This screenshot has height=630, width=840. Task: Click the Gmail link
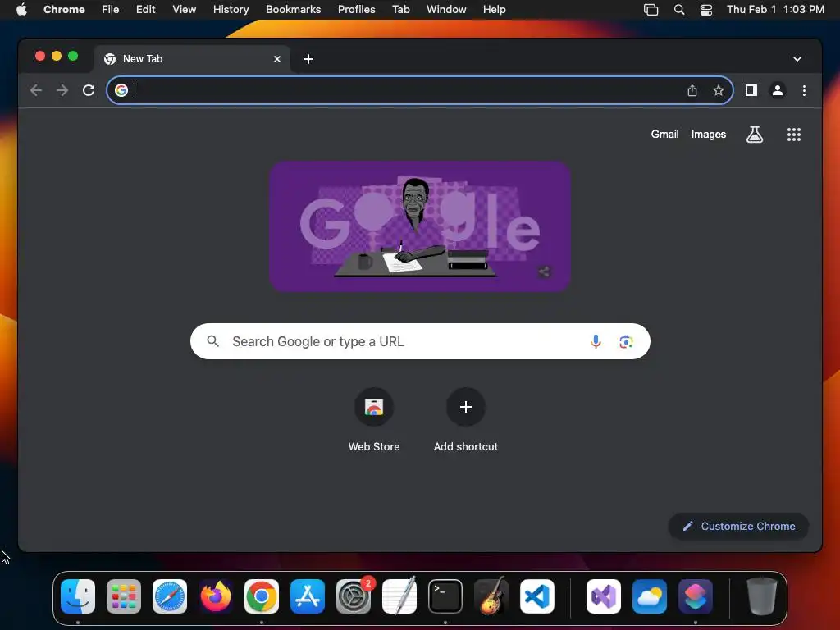[664, 135]
